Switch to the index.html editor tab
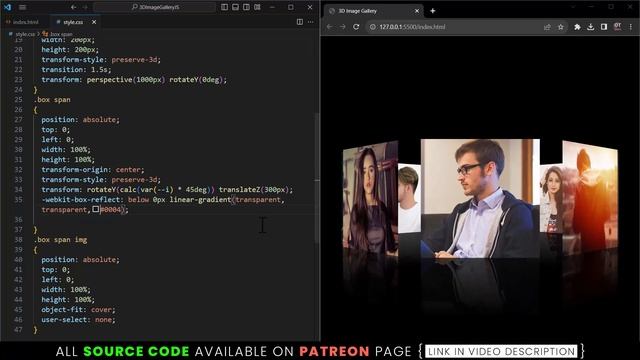The image size is (640, 360). 24,22
